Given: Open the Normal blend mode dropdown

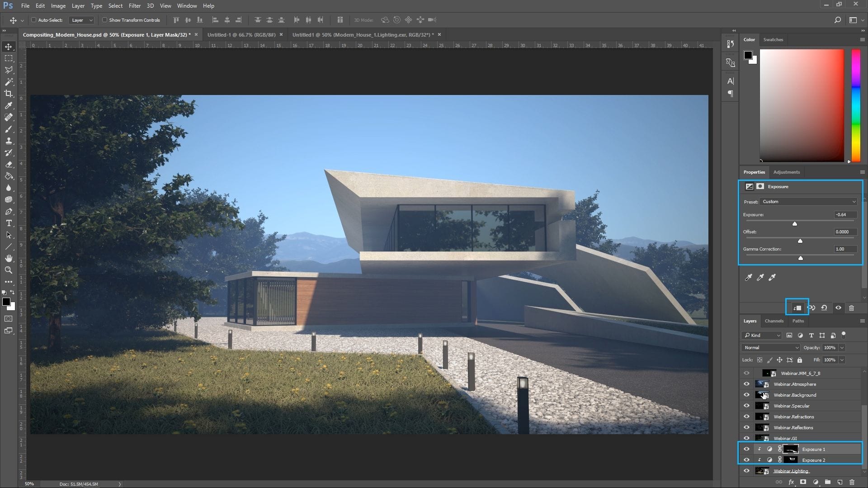Looking at the screenshot, I should [x=771, y=347].
